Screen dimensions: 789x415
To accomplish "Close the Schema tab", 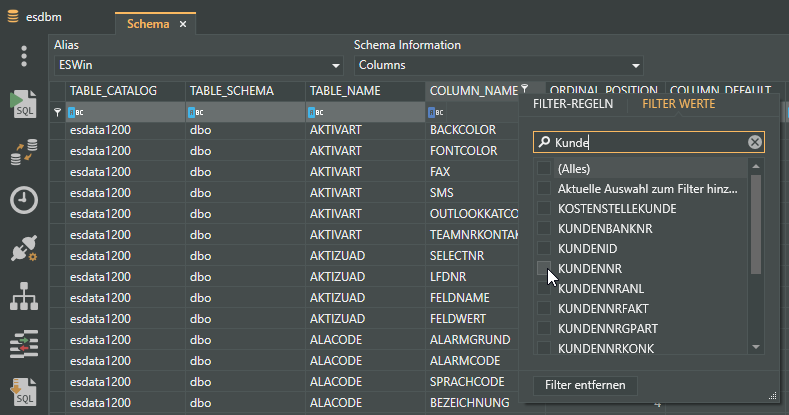I will pyautogui.click(x=183, y=24).
